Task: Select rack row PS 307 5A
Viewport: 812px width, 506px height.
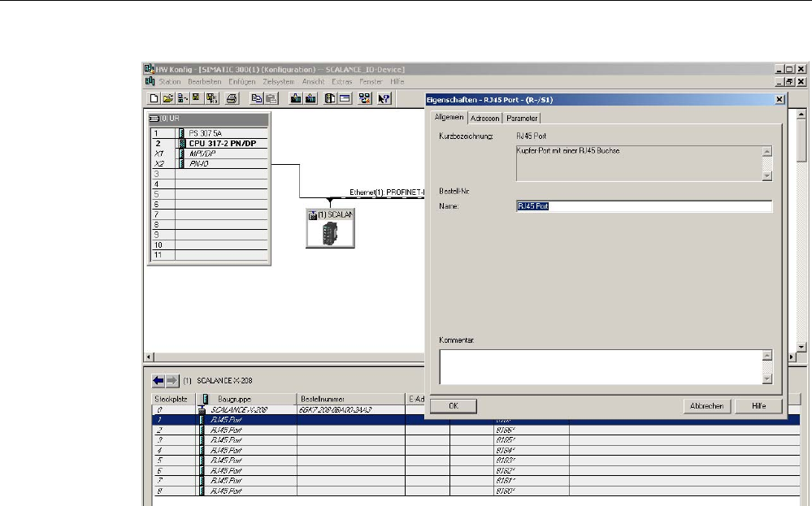Action: 210,133
